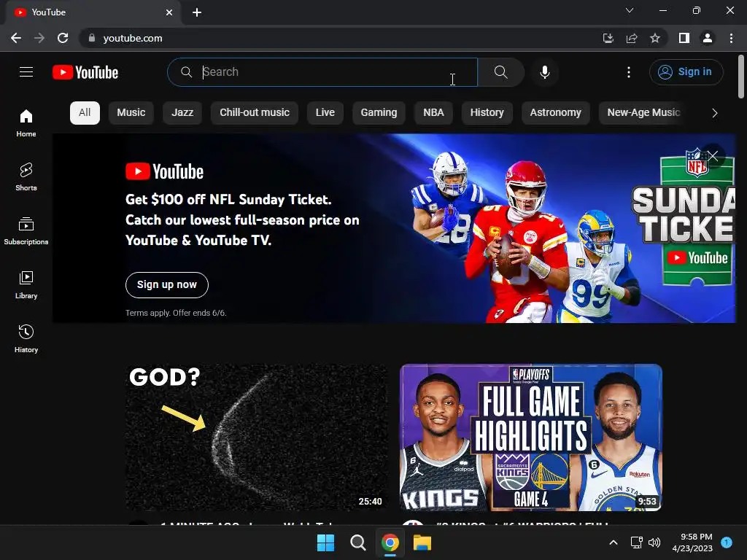Image resolution: width=747 pixels, height=560 pixels.
Task: Open Library in sidebar
Action: (26, 285)
